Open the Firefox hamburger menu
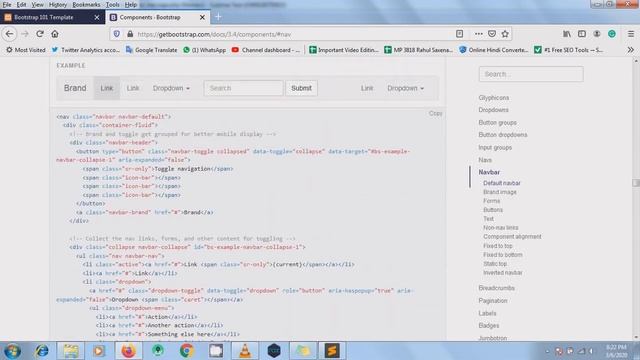Viewport: 640px width, 360px height. click(631, 34)
